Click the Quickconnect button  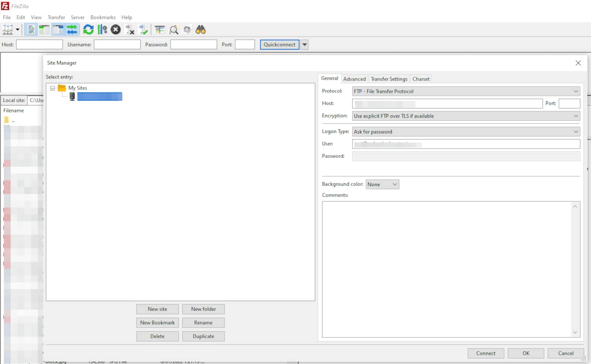(280, 44)
